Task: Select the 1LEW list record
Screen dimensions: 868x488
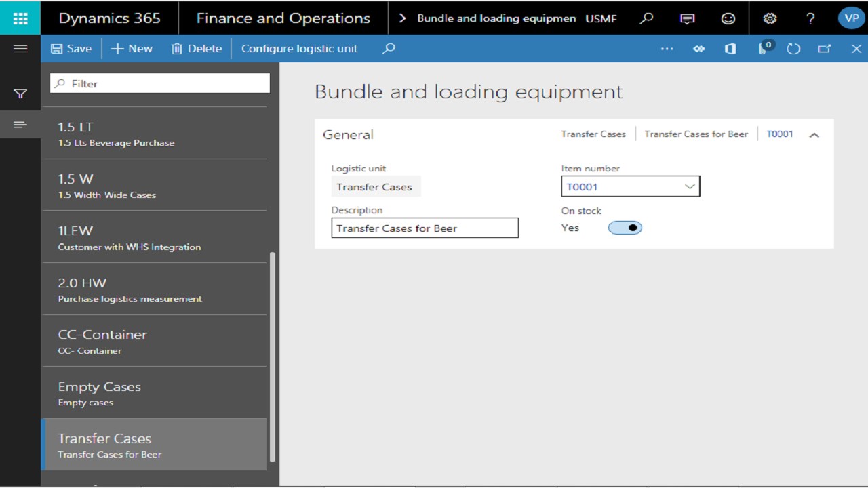Action: coord(155,237)
